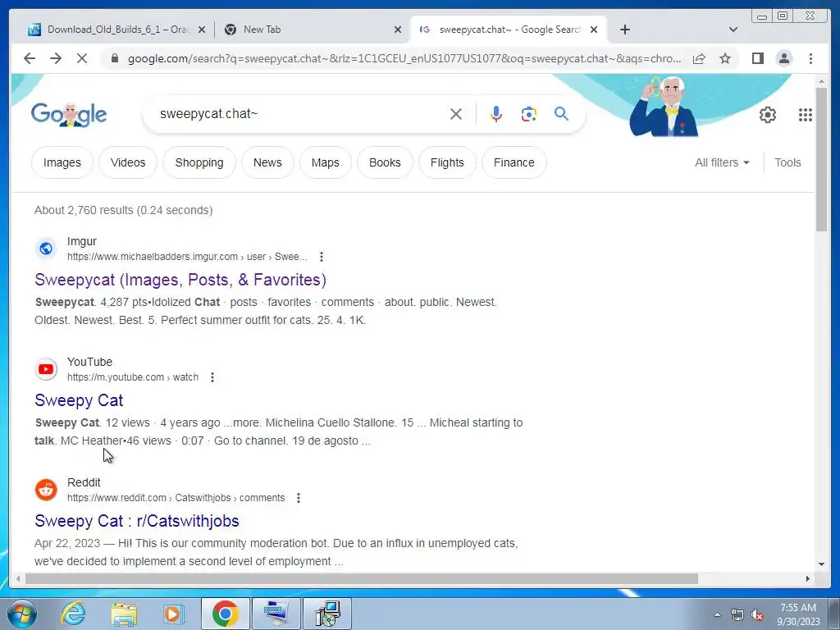Expand the All filters dropdown
The image size is (840, 630).
722,162
